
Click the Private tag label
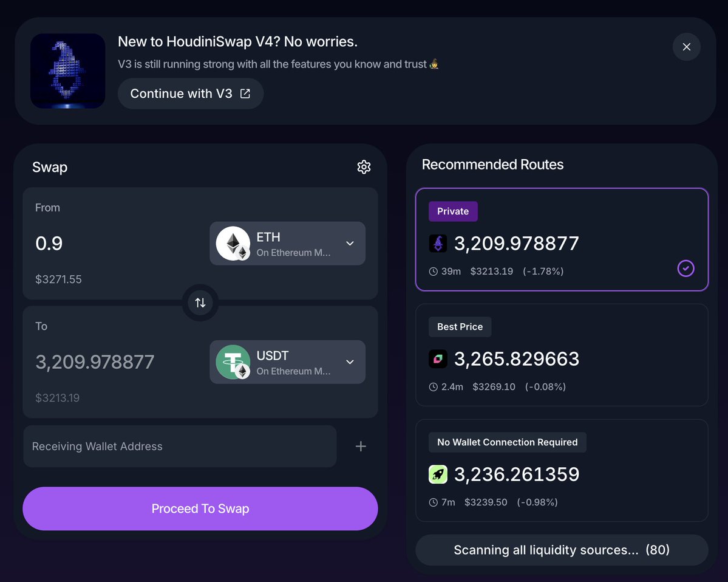[x=453, y=211]
